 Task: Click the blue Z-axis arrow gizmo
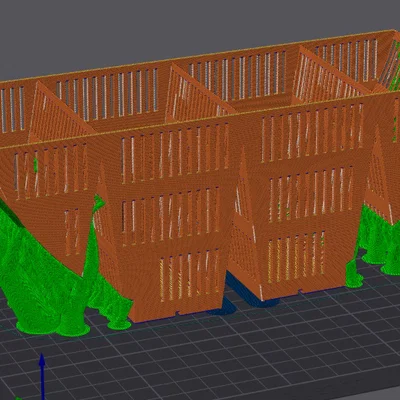point(42,376)
